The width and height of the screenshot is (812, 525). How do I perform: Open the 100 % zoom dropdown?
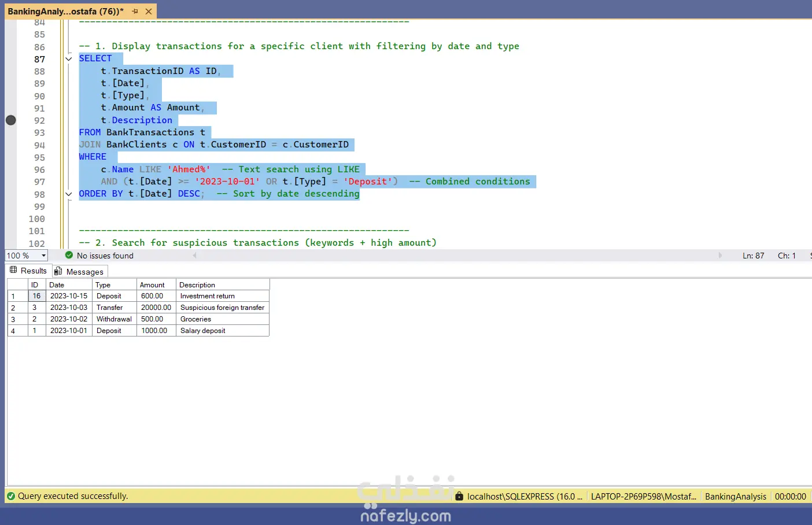coord(43,256)
